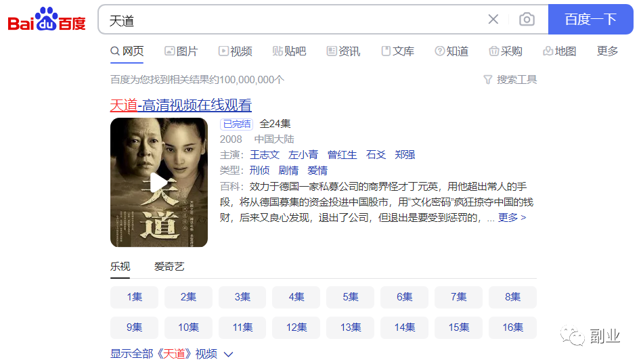
Task: Click actor link 曾红生
Action: (x=342, y=155)
